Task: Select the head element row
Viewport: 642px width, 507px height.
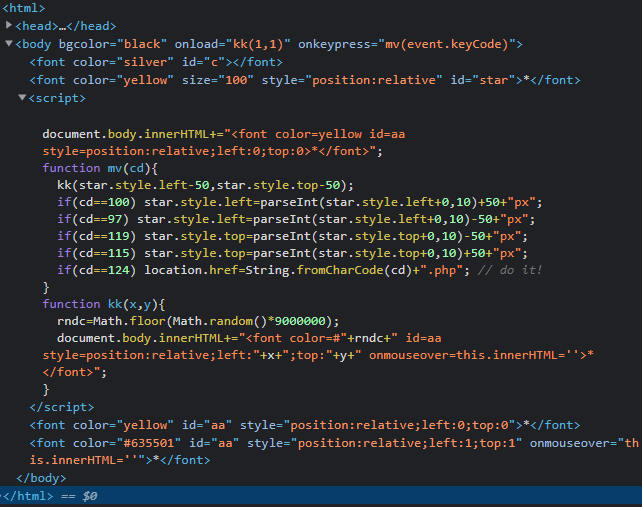Action: [x=66, y=26]
